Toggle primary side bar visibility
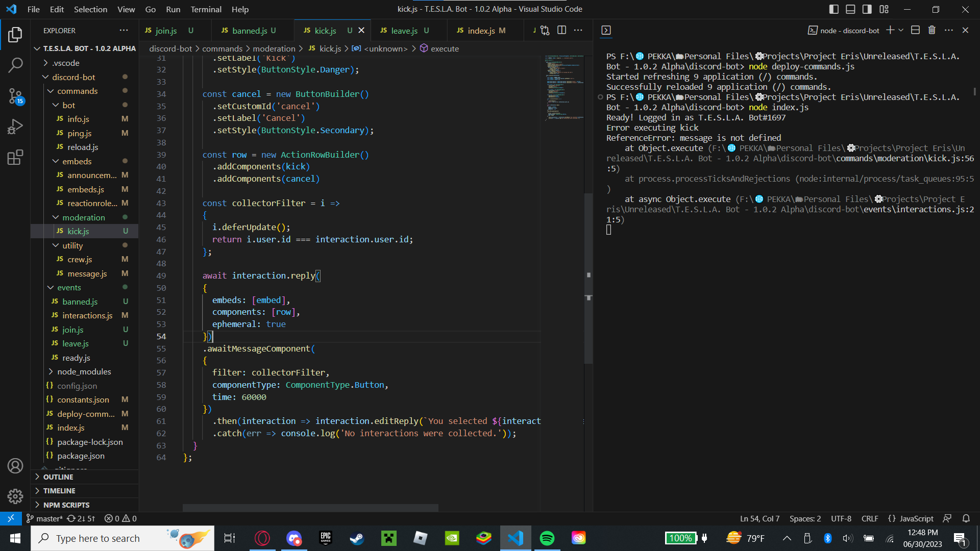Image resolution: width=980 pixels, height=551 pixels. [x=834, y=9]
